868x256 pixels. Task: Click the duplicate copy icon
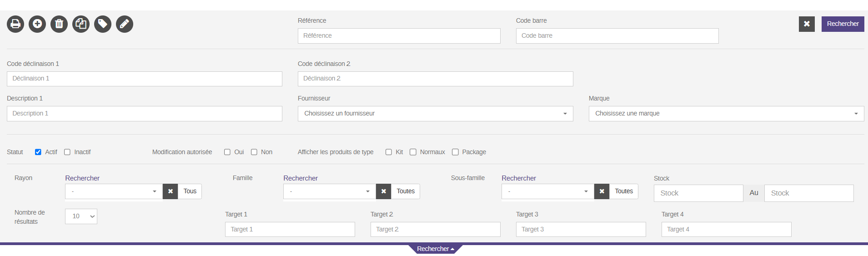[81, 24]
